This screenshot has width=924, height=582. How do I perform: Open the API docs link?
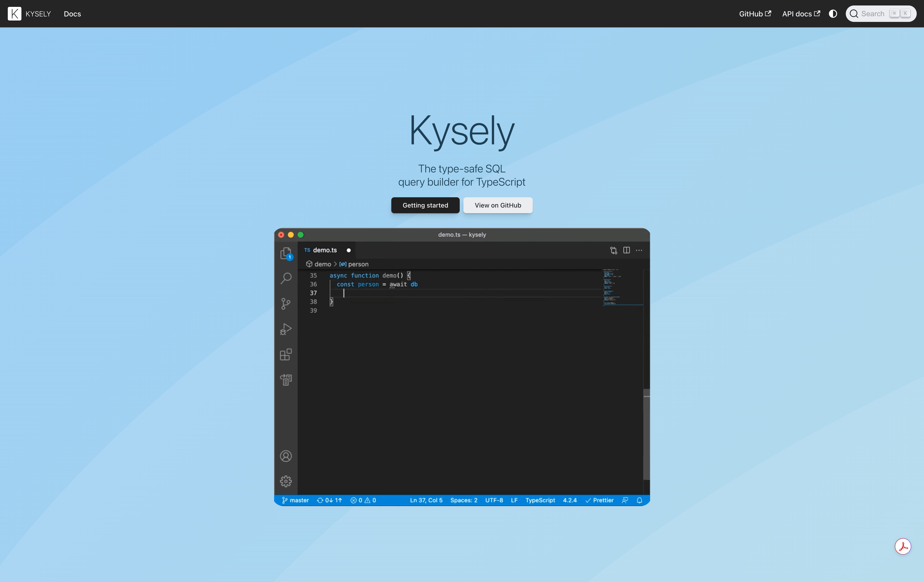point(801,14)
